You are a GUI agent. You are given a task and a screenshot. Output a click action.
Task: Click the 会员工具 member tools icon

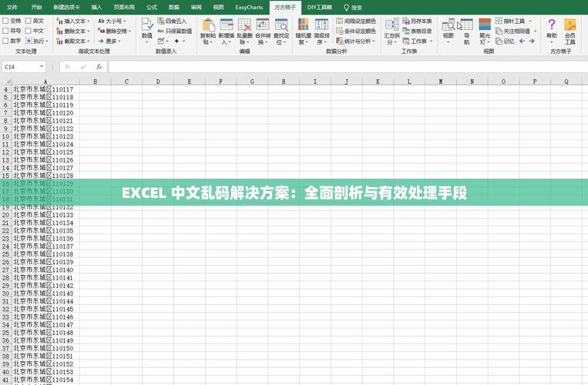[570, 32]
